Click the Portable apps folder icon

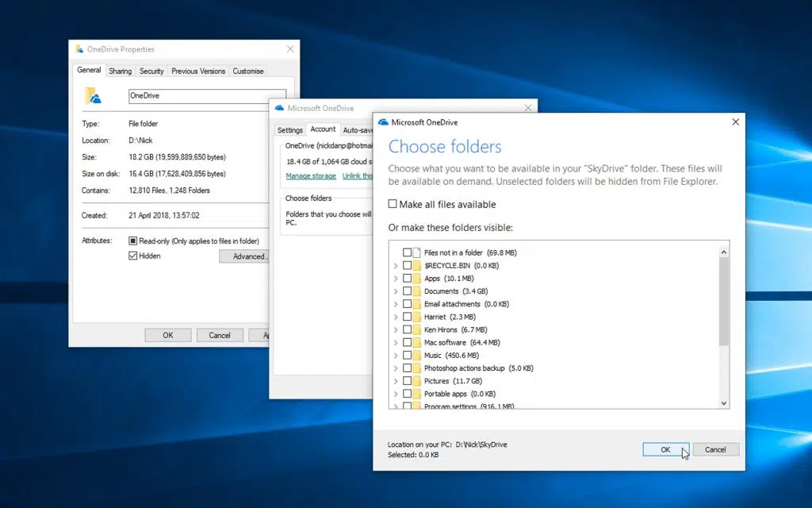click(417, 394)
